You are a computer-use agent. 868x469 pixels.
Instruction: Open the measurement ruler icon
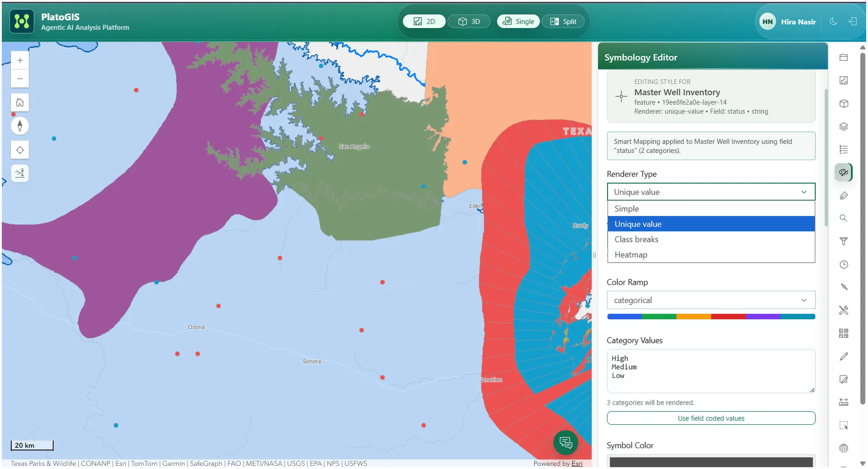pyautogui.click(x=843, y=402)
